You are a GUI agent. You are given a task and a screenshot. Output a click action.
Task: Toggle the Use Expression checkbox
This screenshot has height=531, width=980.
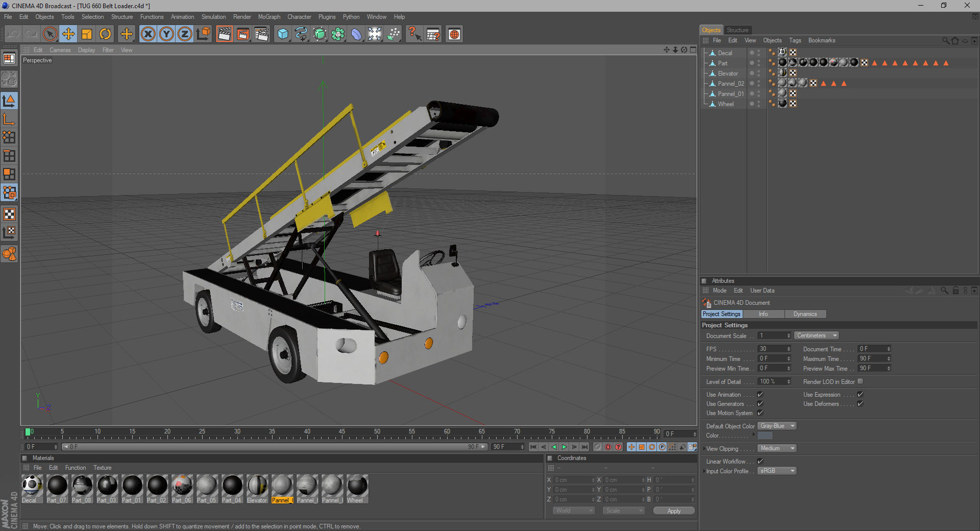860,394
